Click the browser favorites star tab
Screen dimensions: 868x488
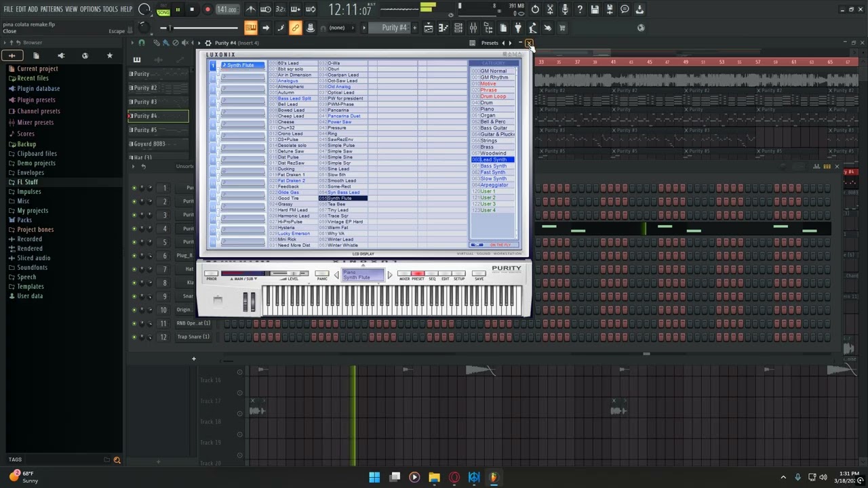point(109,56)
